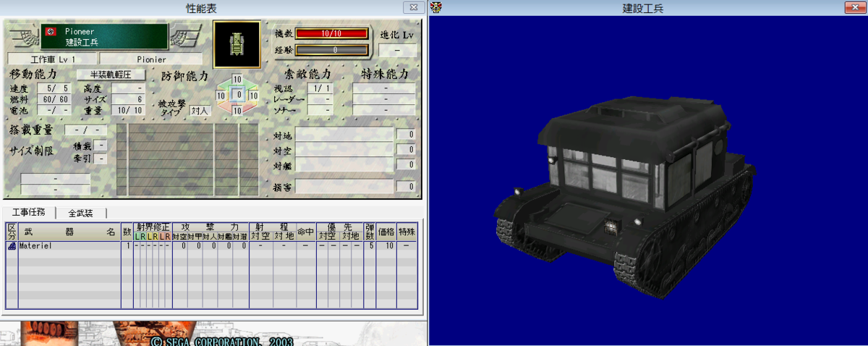
Task: Click the 価格 value 10 in Materiel row
Action: coord(389,246)
